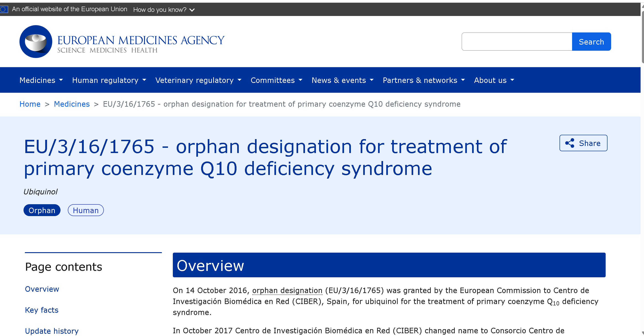Click inside the search text field
This screenshot has width=644, height=336.
[516, 42]
